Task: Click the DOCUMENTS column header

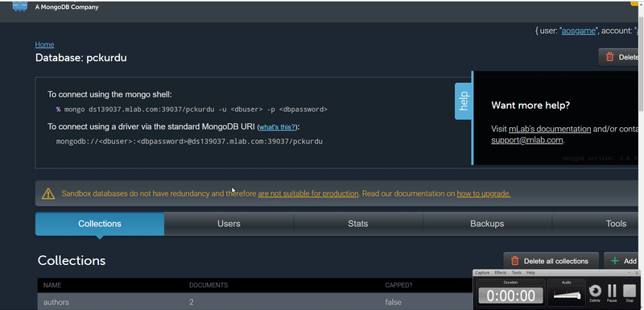Action: click(208, 285)
